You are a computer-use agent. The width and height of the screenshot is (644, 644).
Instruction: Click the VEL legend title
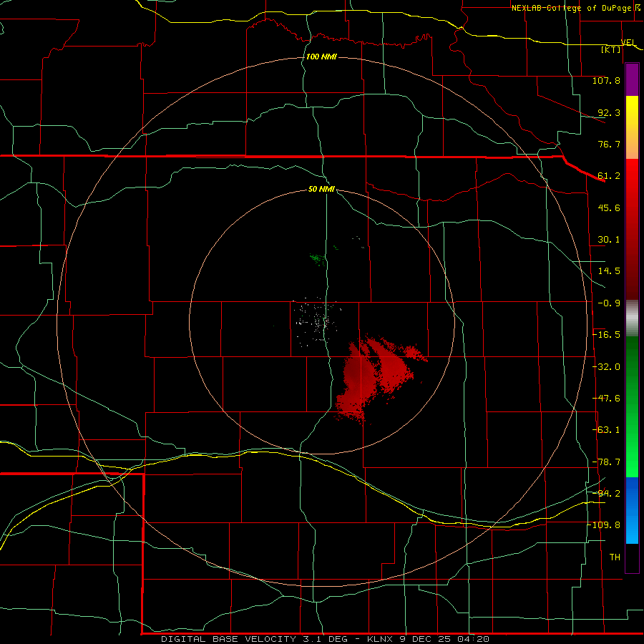point(628,43)
